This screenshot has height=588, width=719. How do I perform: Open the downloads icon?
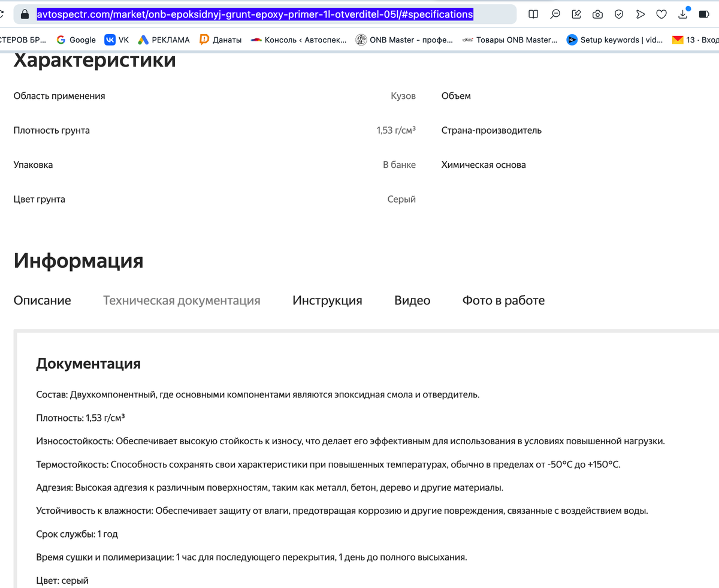coord(683,14)
